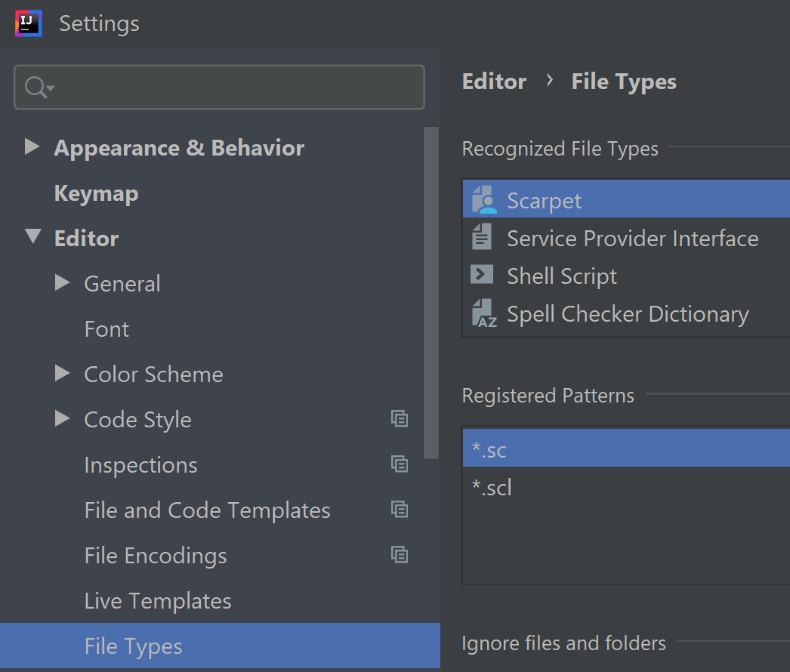Select the *.scl registered pattern
790x672 pixels.
[626, 486]
